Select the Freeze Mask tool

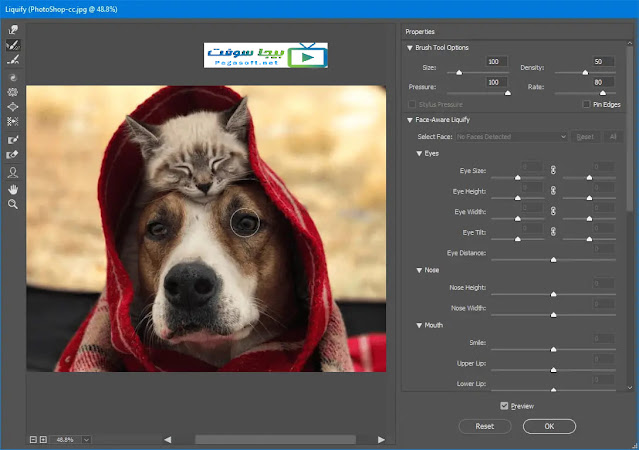13,140
